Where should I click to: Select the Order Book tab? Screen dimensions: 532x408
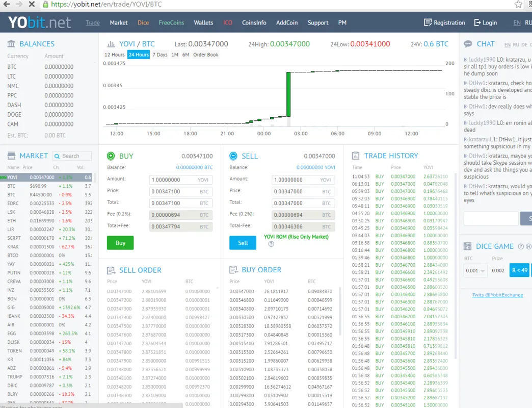tap(205, 55)
